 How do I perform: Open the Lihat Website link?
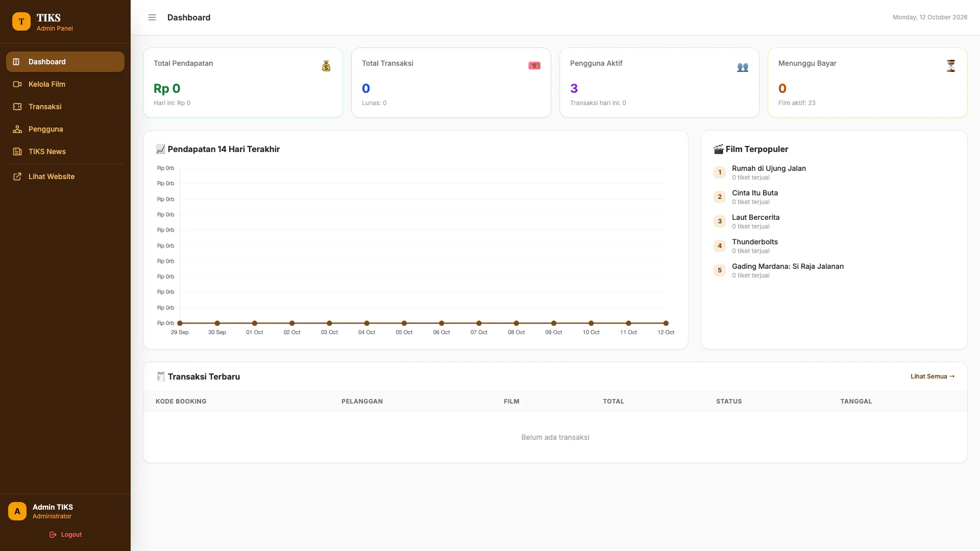coord(65,177)
